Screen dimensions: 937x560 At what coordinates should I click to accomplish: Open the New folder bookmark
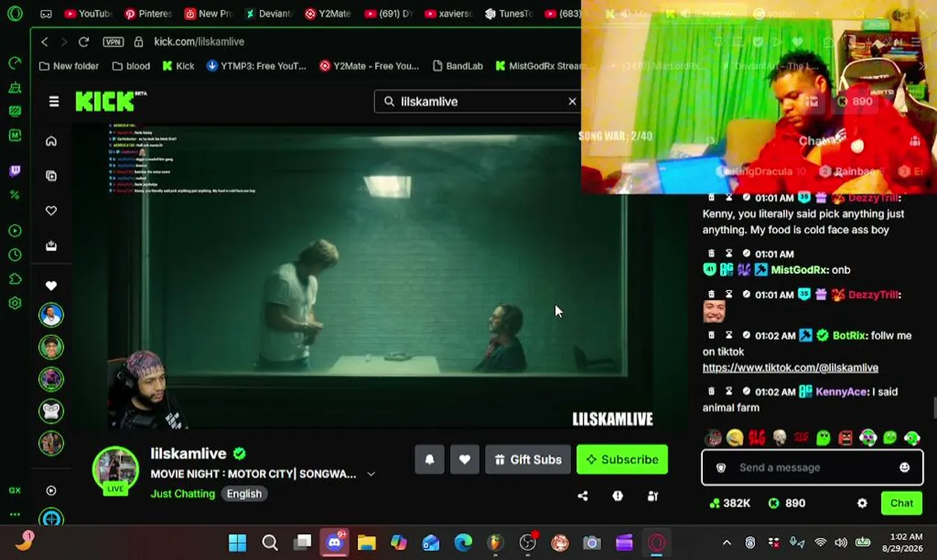click(x=68, y=66)
